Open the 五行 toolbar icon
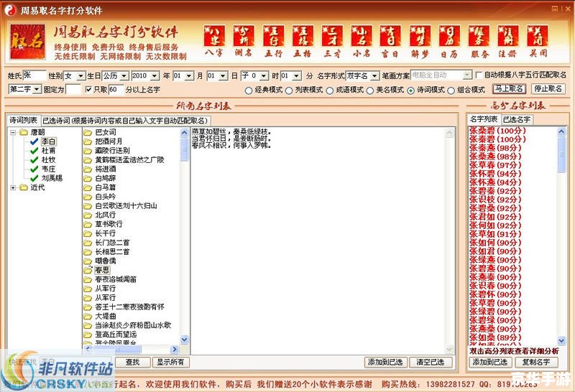This screenshot has width=575, height=392. 273,41
